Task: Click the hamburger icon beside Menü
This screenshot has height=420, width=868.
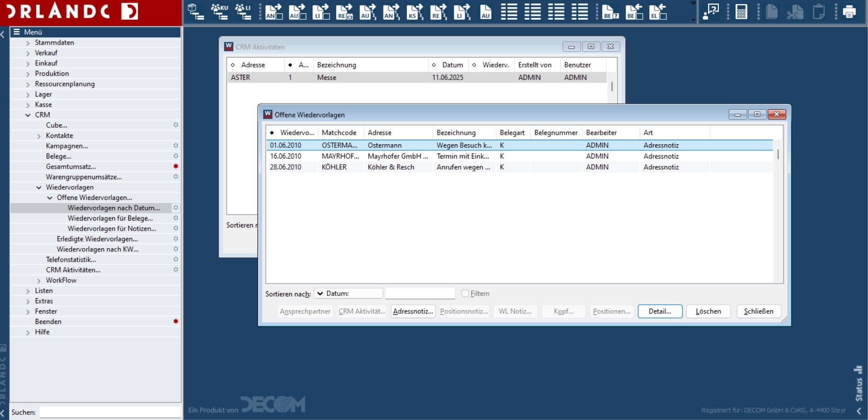Action: coord(17,32)
